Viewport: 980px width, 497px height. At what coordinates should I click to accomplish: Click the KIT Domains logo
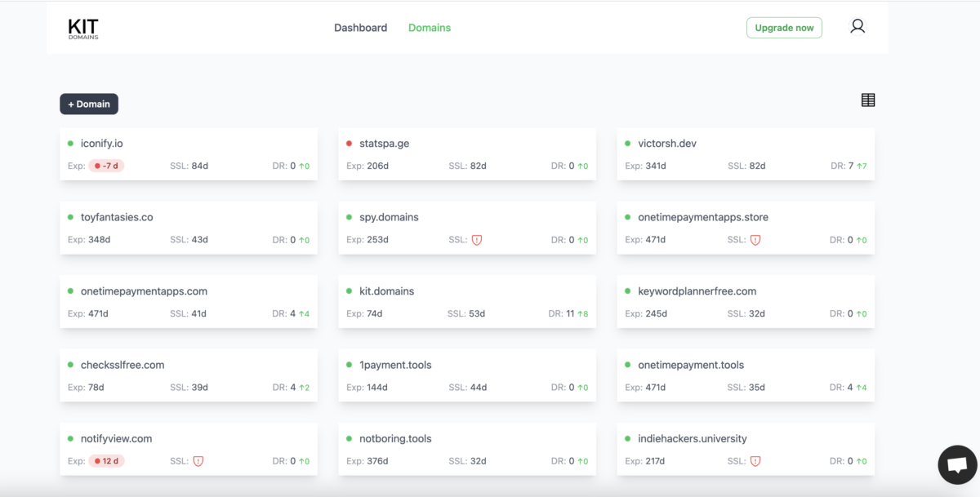(x=83, y=29)
